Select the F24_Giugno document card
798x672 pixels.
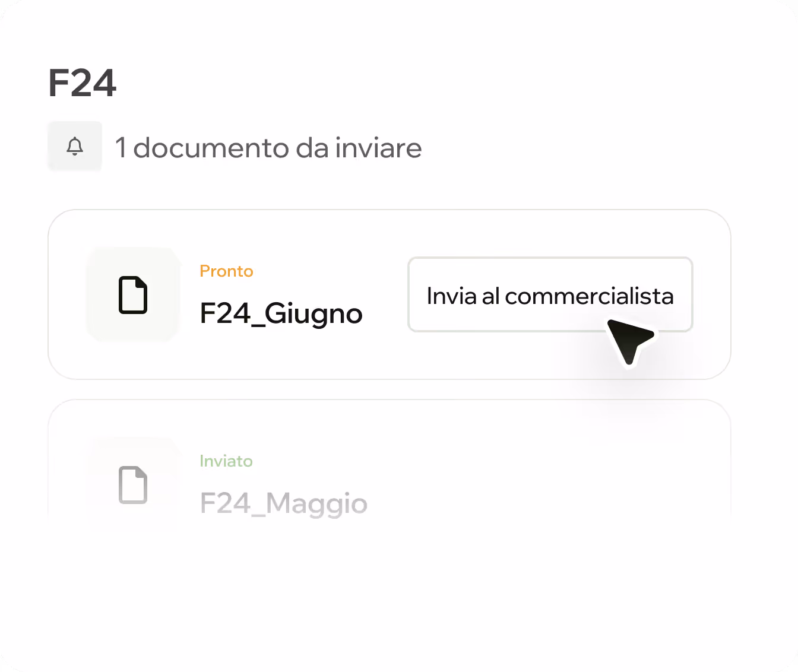[389, 294]
